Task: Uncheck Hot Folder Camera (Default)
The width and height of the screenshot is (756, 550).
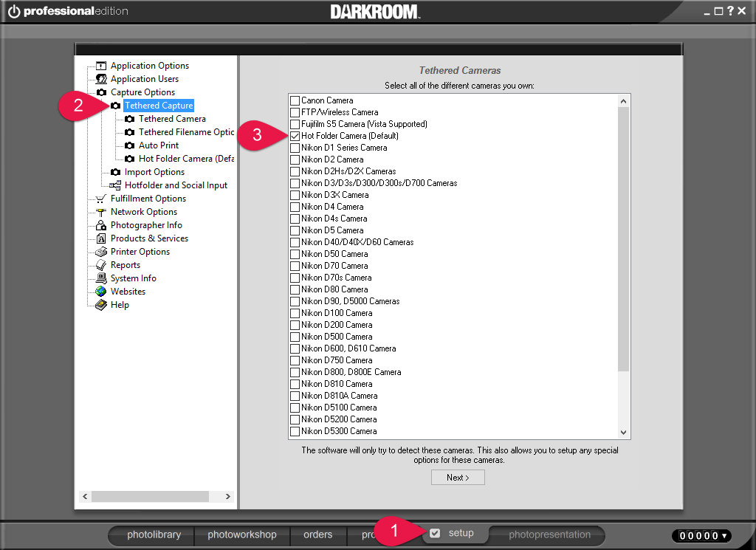Action: tap(295, 136)
